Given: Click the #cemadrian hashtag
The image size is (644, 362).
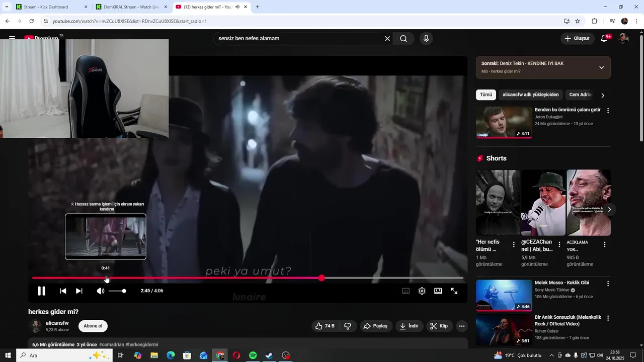Looking at the screenshot, I should 111,344.
